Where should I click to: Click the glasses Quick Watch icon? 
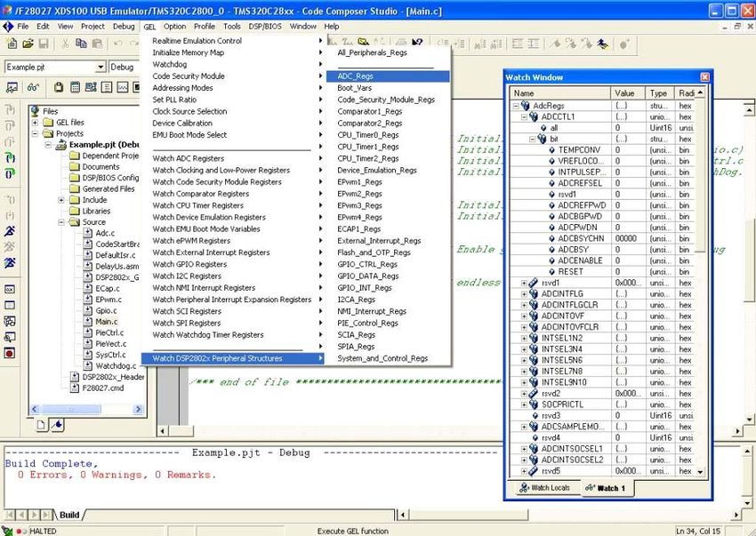(x=33, y=87)
